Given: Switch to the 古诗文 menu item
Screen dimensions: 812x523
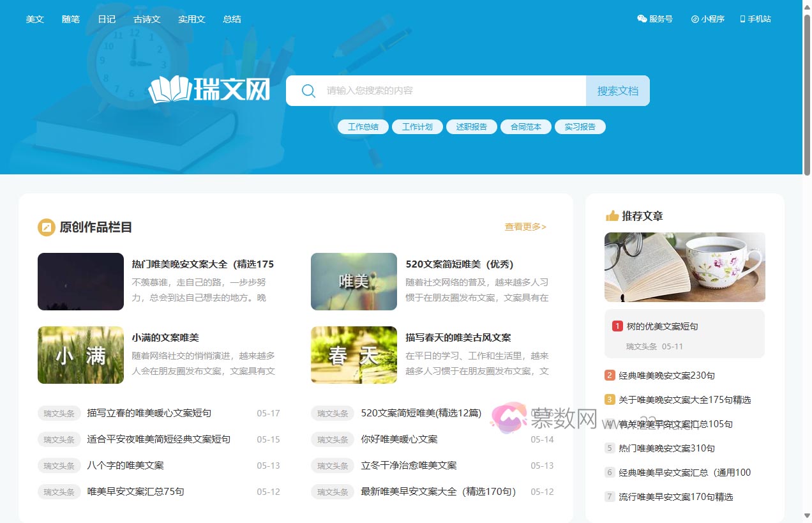Looking at the screenshot, I should click(147, 19).
